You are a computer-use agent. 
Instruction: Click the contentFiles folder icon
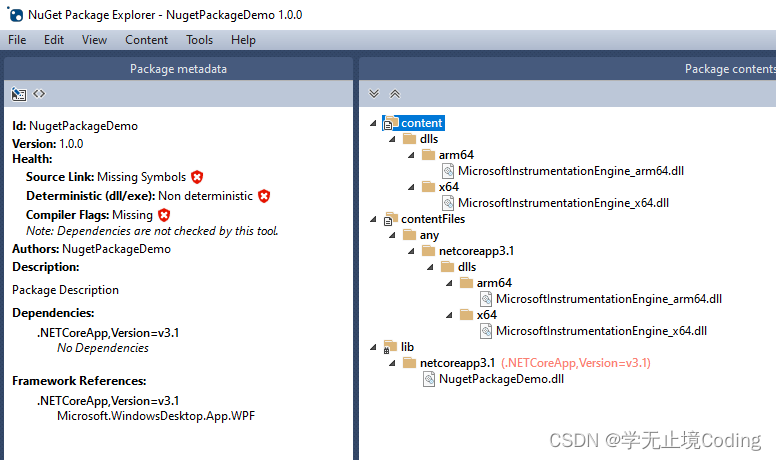click(390, 219)
